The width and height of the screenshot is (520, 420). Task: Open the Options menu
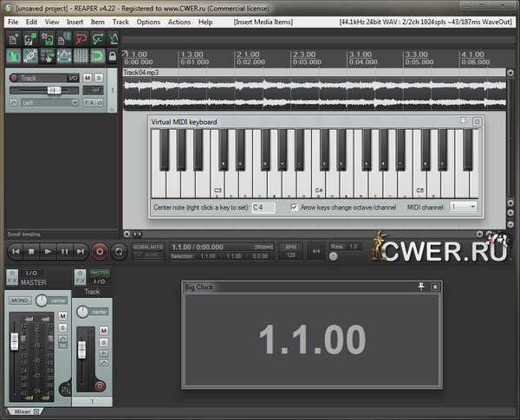coord(148,21)
